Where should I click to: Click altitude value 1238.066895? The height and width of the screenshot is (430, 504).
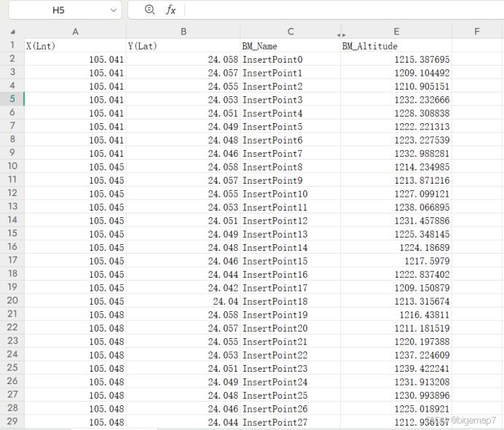(x=396, y=207)
